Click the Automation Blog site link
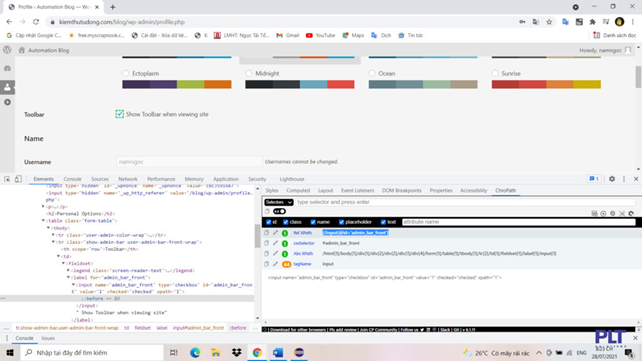 pos(44,50)
